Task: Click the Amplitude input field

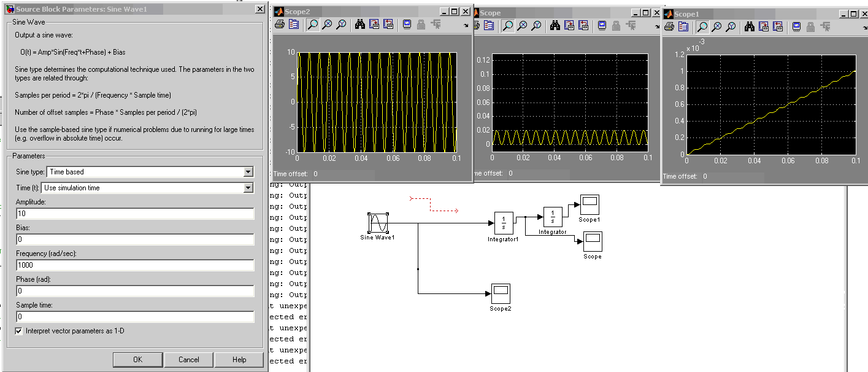Action: click(x=135, y=214)
